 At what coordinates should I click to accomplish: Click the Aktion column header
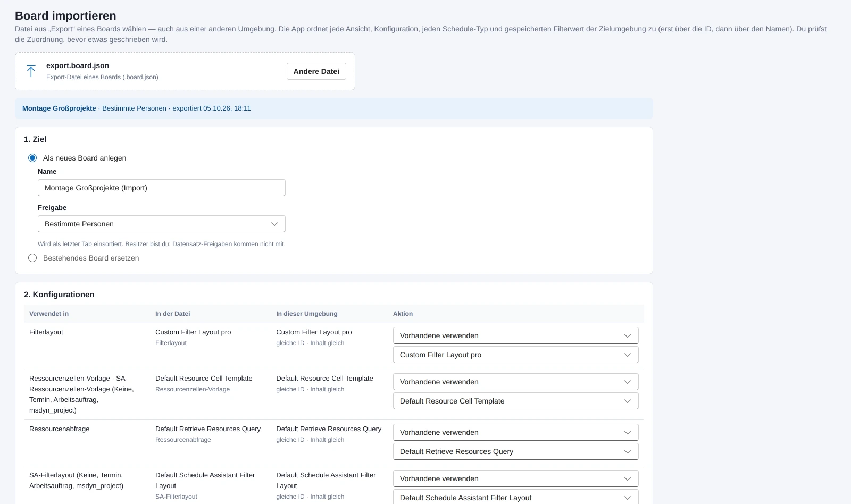[403, 314]
